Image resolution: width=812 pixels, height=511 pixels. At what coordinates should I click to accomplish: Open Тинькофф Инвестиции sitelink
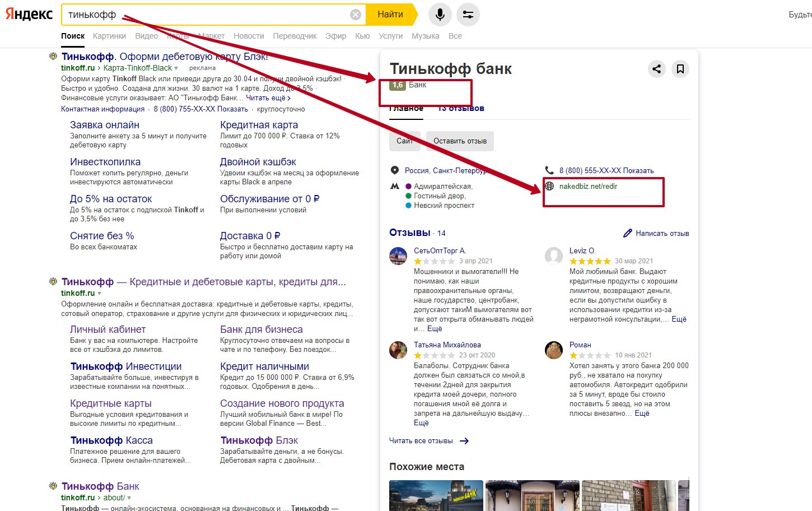pos(126,366)
